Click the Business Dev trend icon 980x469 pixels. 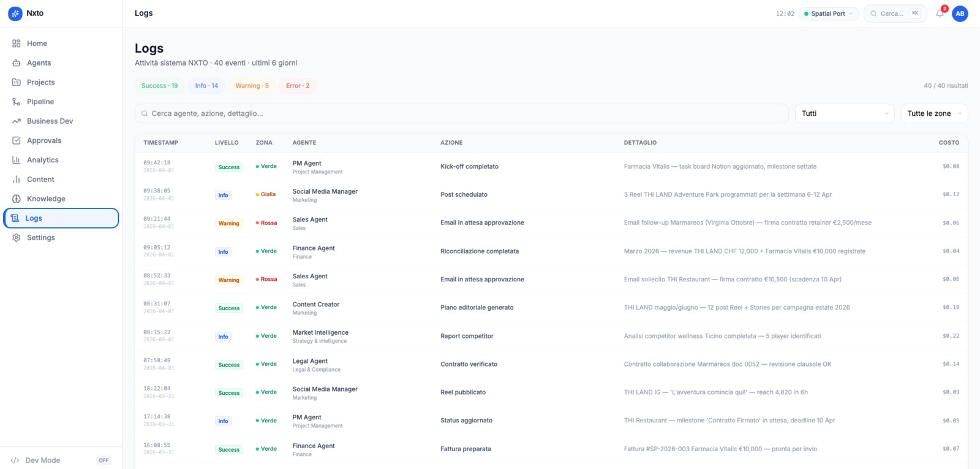click(x=17, y=121)
